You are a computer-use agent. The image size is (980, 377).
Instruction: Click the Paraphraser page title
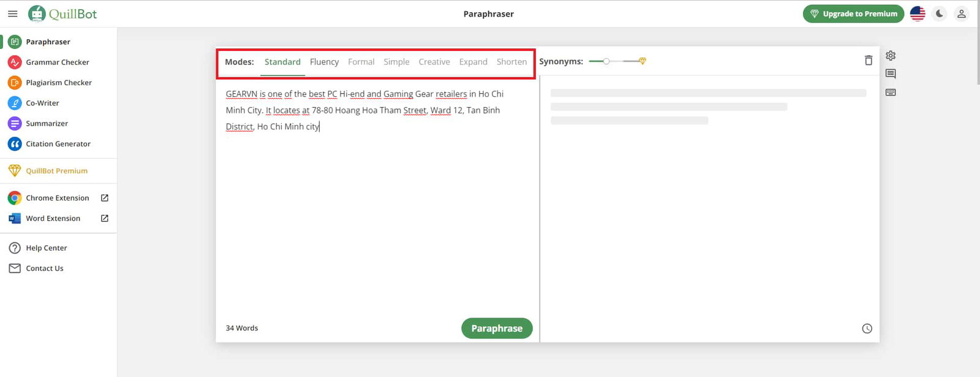click(489, 13)
